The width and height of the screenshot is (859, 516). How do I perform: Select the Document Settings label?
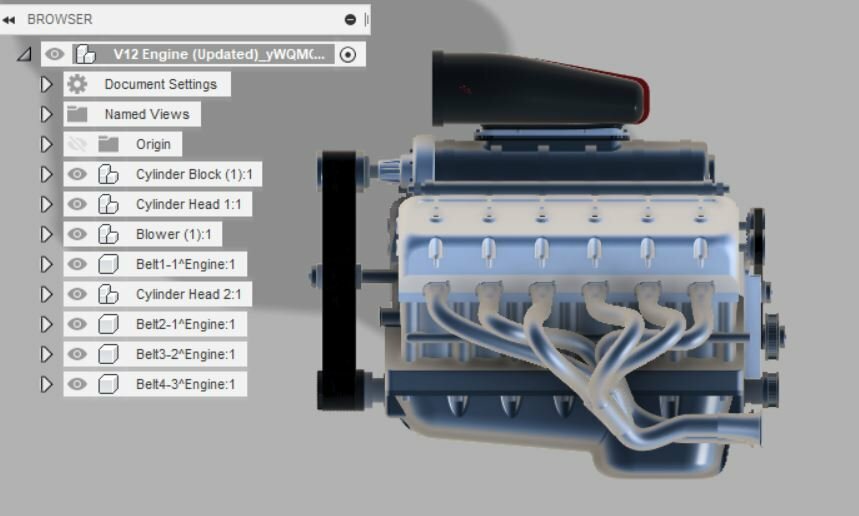(161, 84)
